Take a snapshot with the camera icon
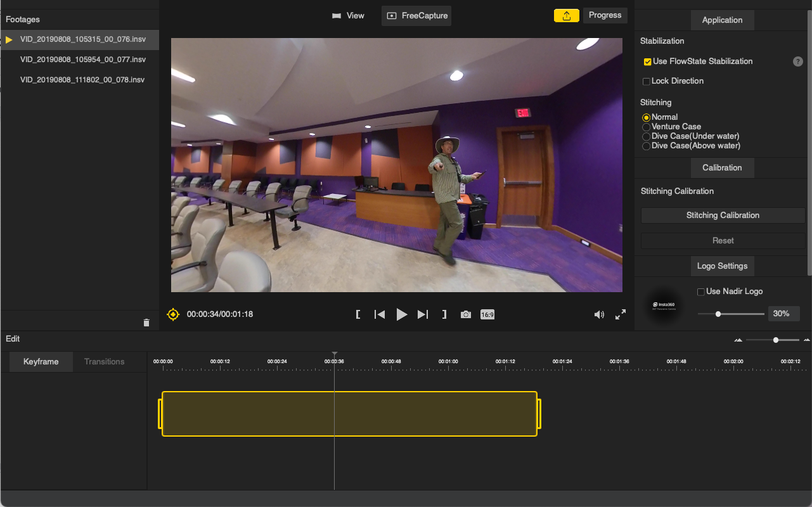Viewport: 812px width, 507px height. point(466,314)
